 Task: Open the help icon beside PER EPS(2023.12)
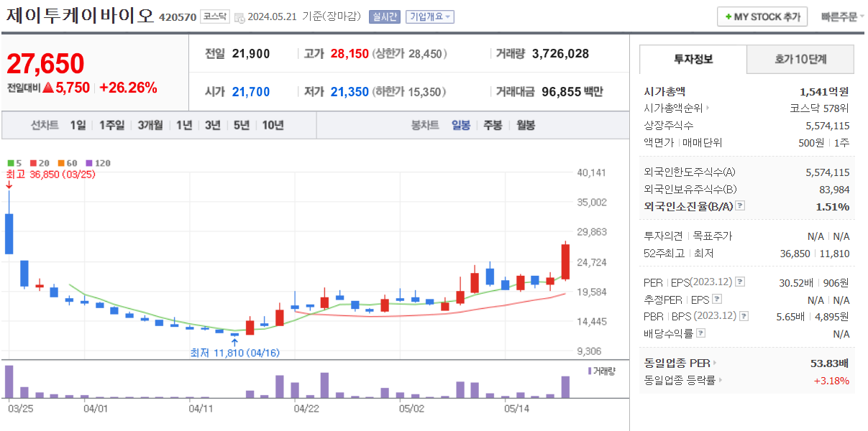pos(740,282)
